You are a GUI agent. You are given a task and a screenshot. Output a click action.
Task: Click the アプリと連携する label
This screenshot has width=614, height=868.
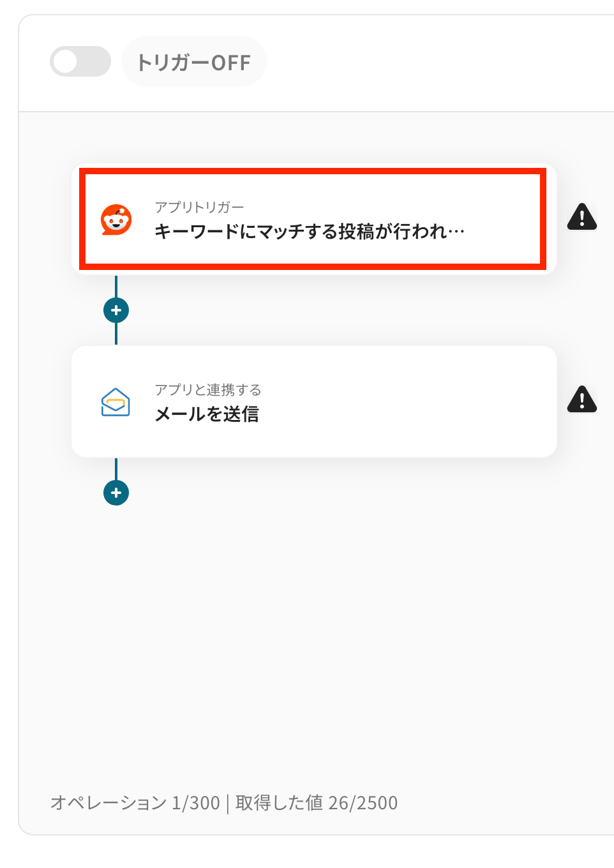click(208, 389)
